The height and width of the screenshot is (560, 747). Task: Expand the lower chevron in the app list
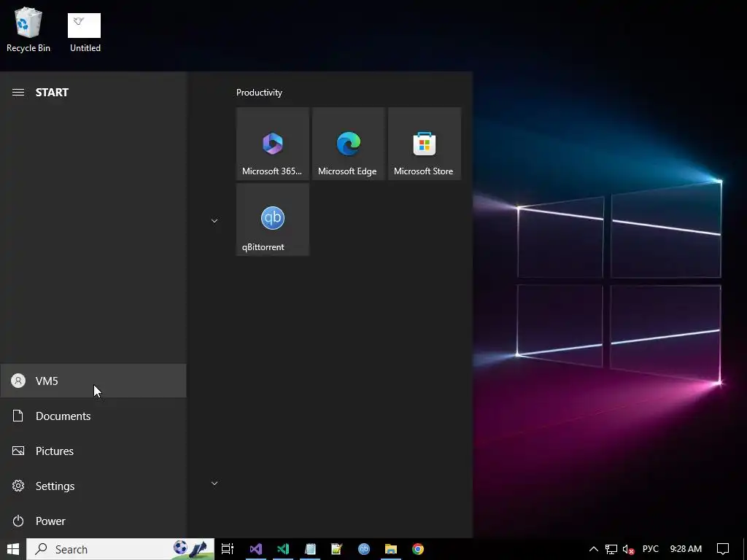[214, 483]
